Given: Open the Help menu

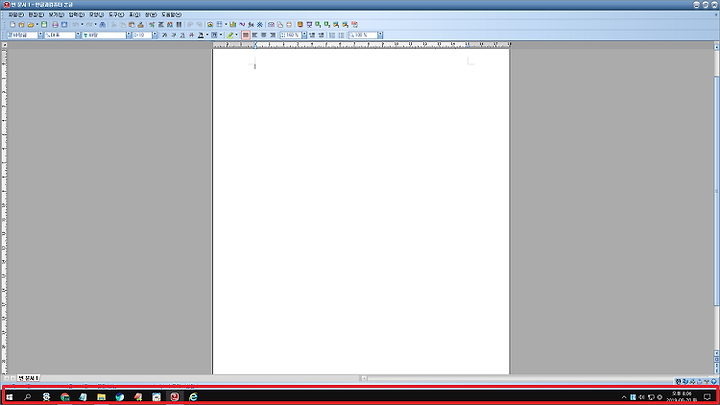Looking at the screenshot, I should 171,15.
